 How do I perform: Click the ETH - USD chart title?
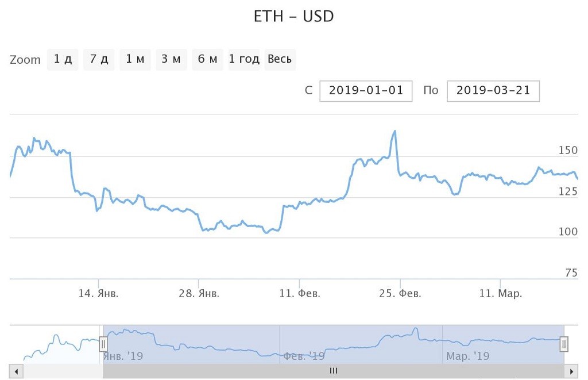click(293, 17)
